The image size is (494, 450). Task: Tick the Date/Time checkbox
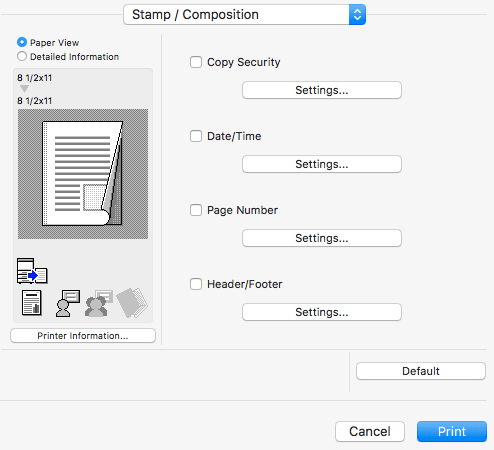tap(196, 136)
